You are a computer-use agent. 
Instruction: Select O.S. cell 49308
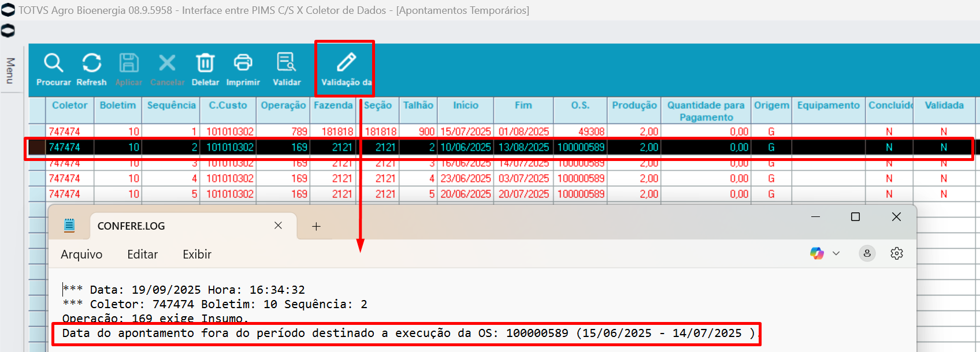580,132
